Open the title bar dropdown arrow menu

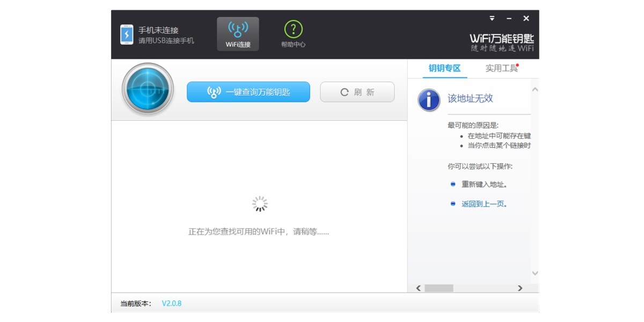pyautogui.click(x=492, y=18)
